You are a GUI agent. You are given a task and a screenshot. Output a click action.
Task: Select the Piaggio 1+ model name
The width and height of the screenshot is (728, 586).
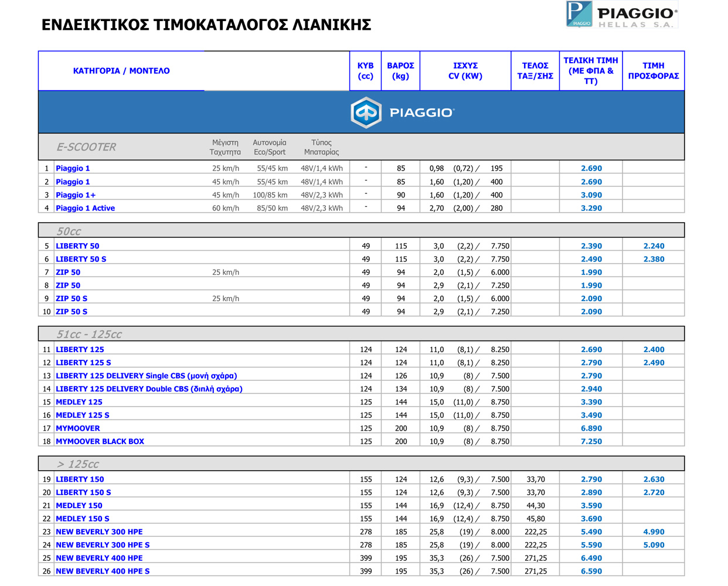click(76, 195)
